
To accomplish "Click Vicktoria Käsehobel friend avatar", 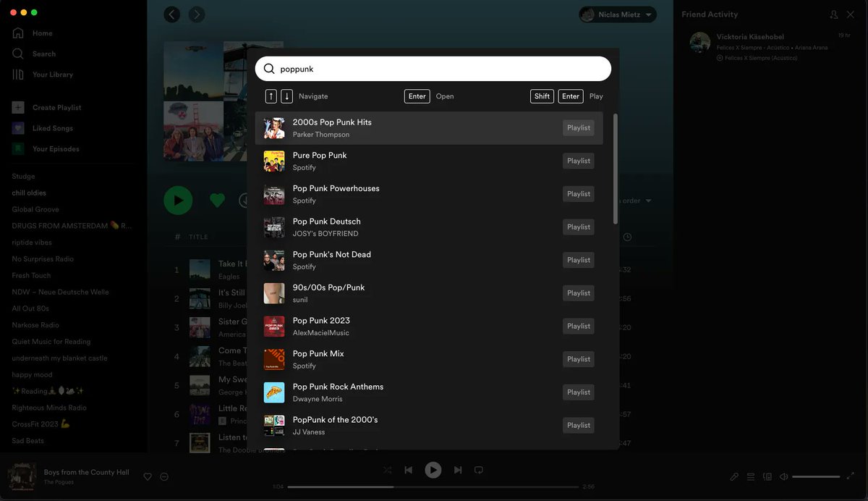I will [699, 42].
